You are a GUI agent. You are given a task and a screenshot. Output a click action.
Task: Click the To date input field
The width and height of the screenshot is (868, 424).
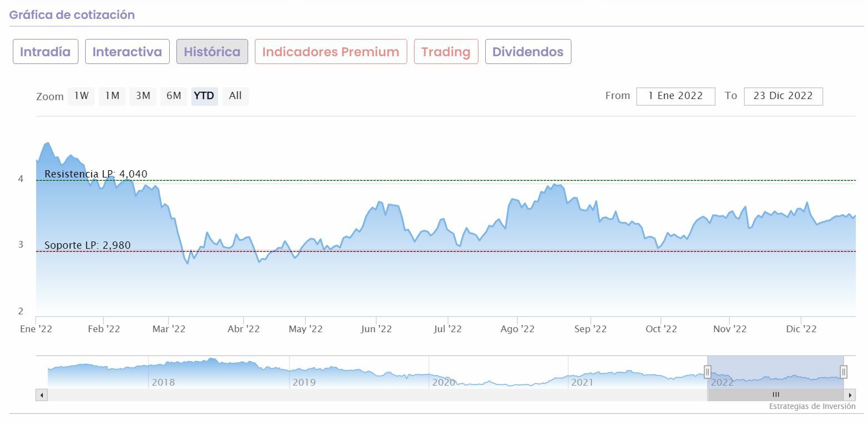(x=783, y=96)
